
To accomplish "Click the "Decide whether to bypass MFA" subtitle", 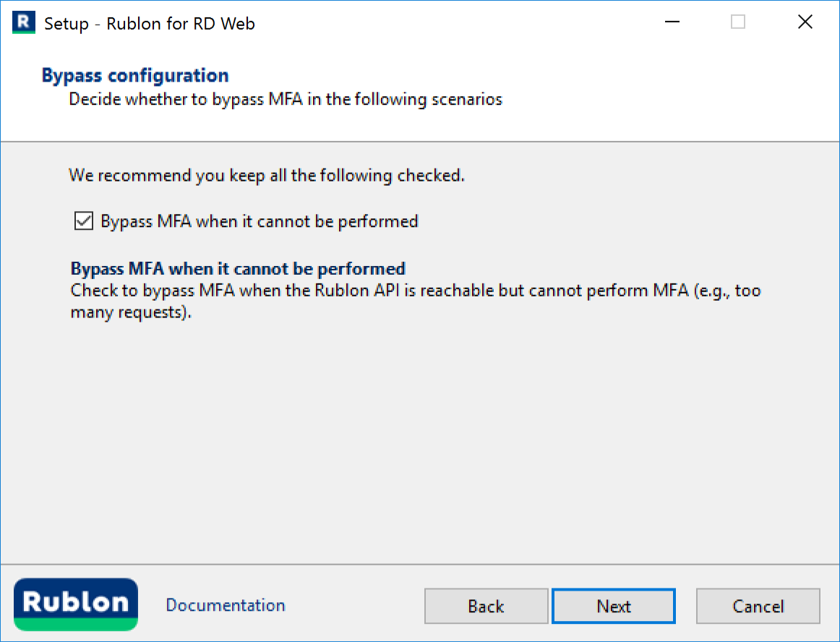I will tap(286, 99).
